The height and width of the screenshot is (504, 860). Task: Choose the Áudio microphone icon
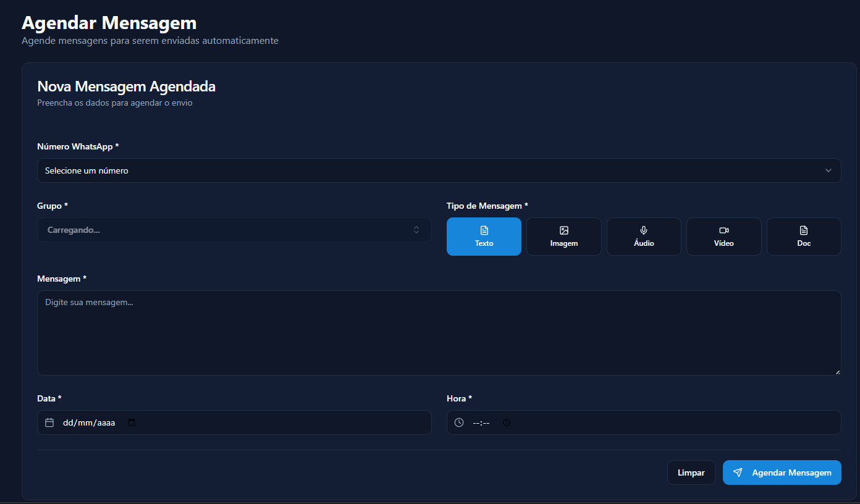pyautogui.click(x=644, y=230)
